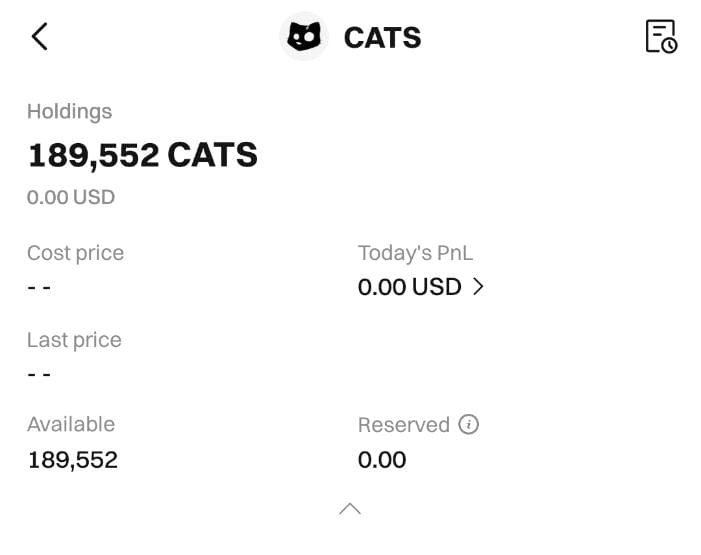Select the 189,552 CATS holdings amount
This screenshot has width=701, height=555.
click(x=142, y=155)
